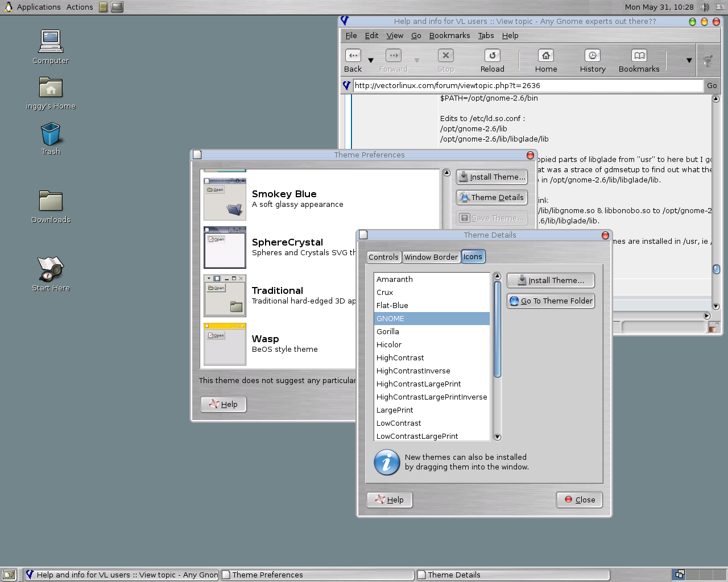Select Hicolor icon theme
This screenshot has width=728, height=582.
tap(432, 344)
